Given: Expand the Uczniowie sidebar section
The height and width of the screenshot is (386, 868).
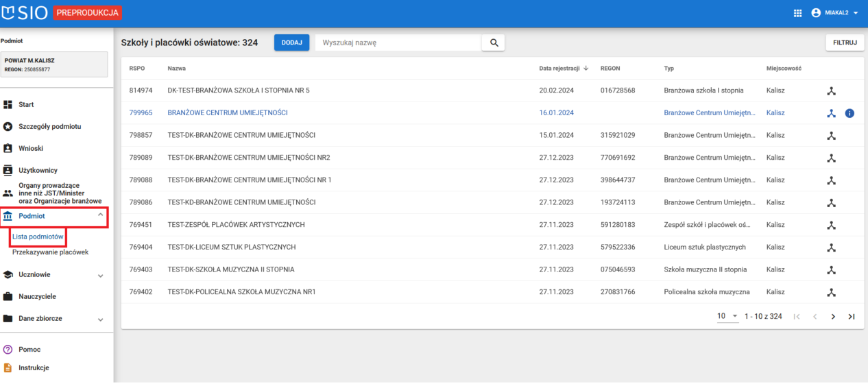Looking at the screenshot, I should pyautogui.click(x=100, y=275).
